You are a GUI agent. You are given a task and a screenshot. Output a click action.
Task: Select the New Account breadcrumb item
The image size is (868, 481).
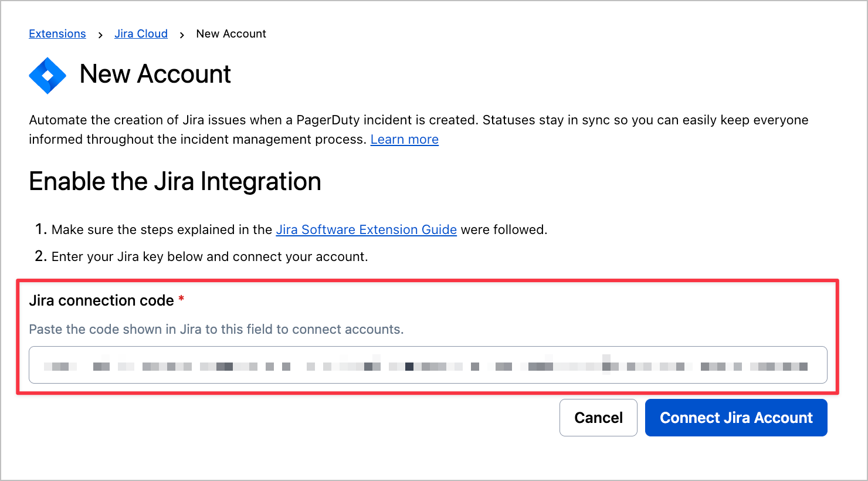click(231, 34)
